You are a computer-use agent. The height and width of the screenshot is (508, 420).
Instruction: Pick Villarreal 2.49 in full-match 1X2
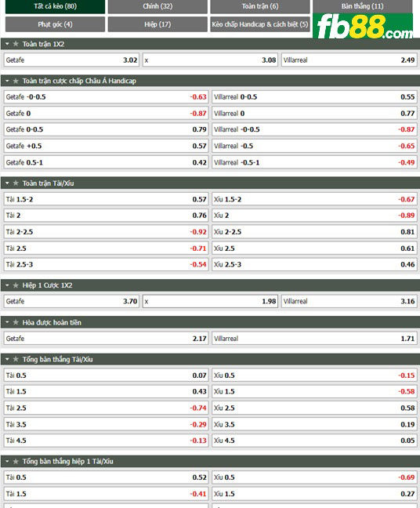pos(349,60)
